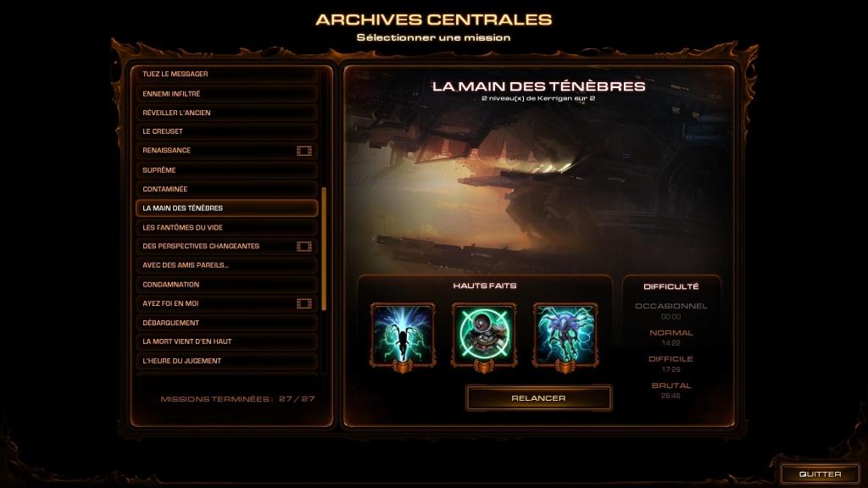This screenshot has height=488, width=868.
Task: Choose the Débarquement mission
Action: pos(226,323)
